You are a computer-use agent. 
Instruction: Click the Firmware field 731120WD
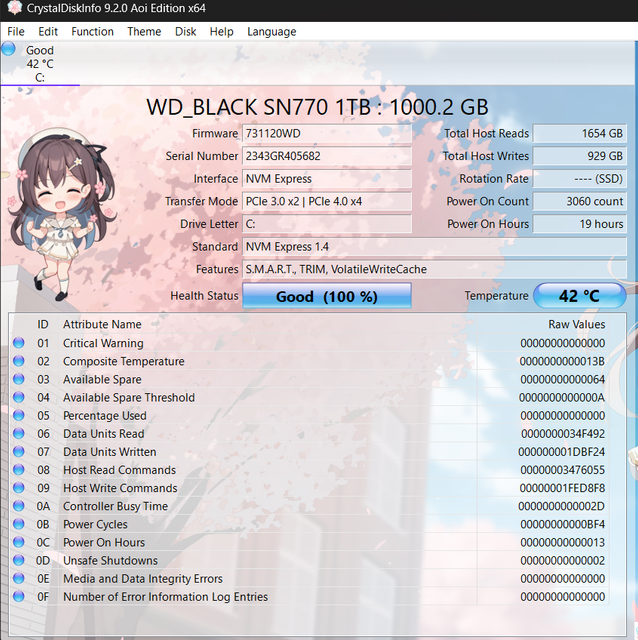[327, 133]
